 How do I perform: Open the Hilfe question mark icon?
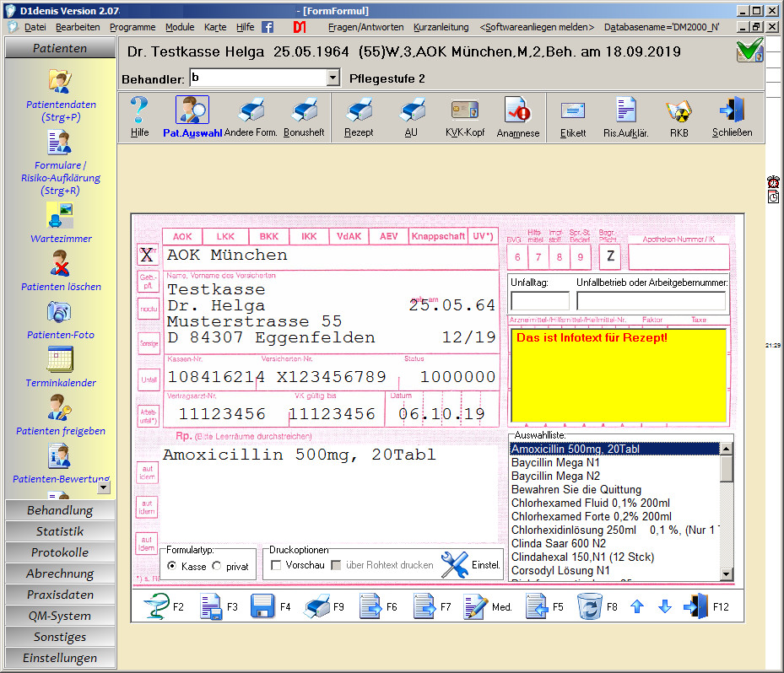click(139, 110)
